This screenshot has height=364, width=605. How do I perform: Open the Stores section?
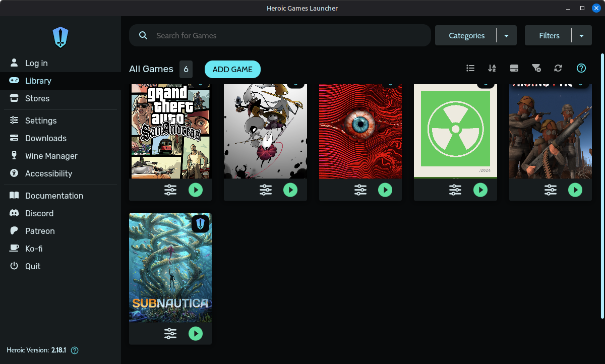click(x=60, y=98)
